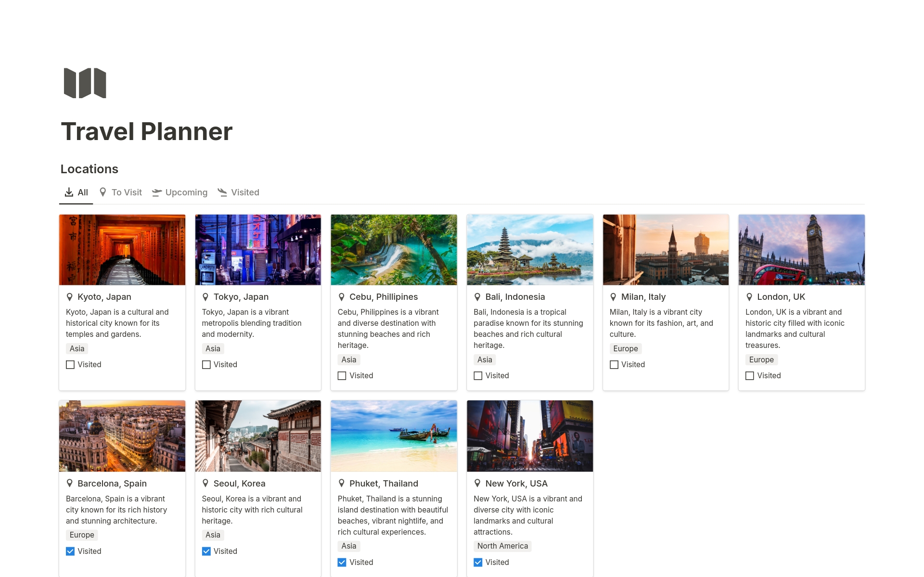The width and height of the screenshot is (924, 577).
Task: Click the airplane takeoff icon next to Upcoming
Action: 156,192
